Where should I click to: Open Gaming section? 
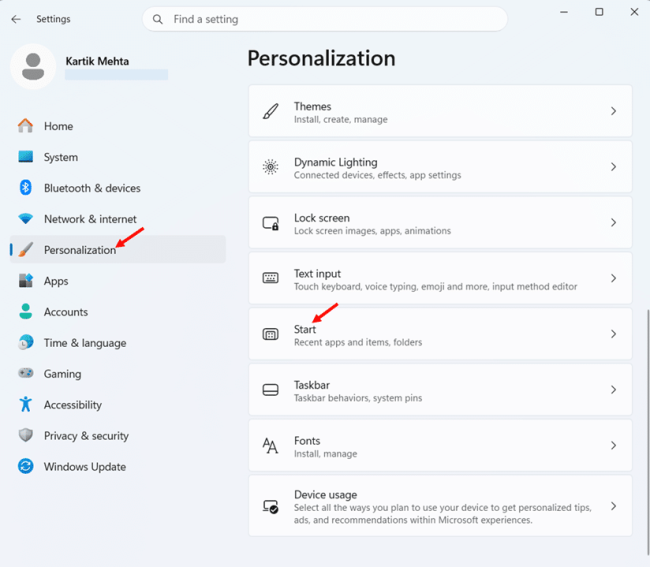pyautogui.click(x=118, y=373)
